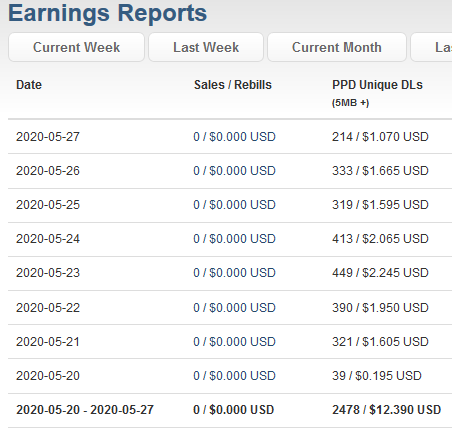This screenshot has width=452, height=428.
Task: Switch to Last Week earnings tab
Action: tap(206, 47)
